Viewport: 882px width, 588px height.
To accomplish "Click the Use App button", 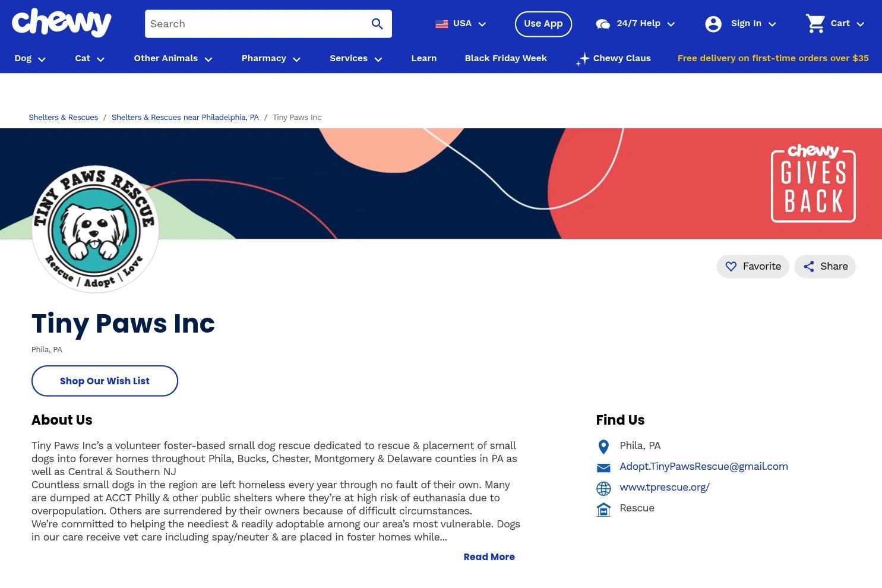I will coord(543,24).
